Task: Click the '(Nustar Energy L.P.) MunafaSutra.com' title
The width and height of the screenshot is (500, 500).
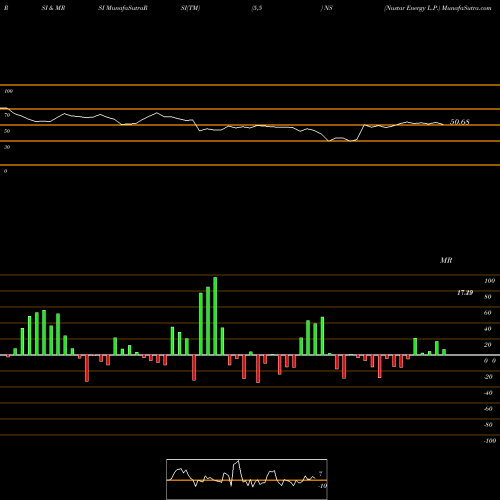Action: click(437, 8)
